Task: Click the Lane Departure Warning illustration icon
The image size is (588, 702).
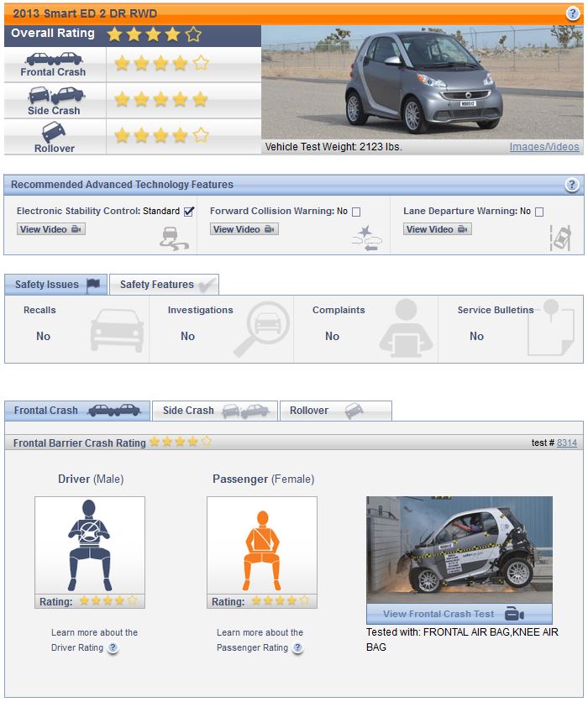Action: 560,238
